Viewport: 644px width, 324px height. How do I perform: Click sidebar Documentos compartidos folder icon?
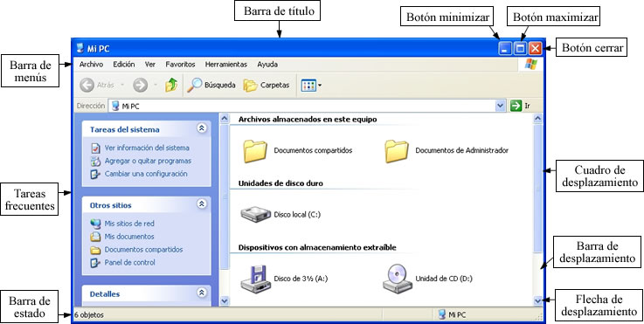tap(95, 250)
